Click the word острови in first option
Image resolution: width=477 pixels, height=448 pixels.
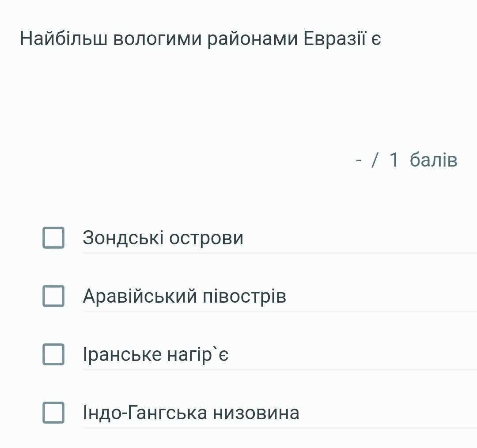click(x=206, y=238)
